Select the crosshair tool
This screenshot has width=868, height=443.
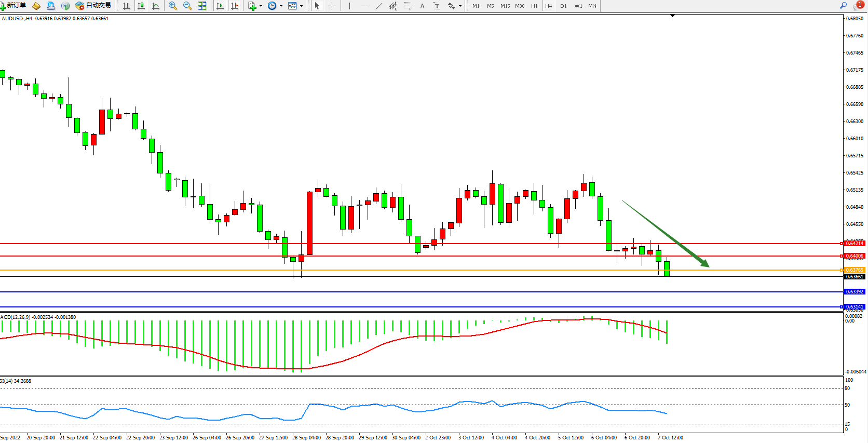(x=332, y=6)
